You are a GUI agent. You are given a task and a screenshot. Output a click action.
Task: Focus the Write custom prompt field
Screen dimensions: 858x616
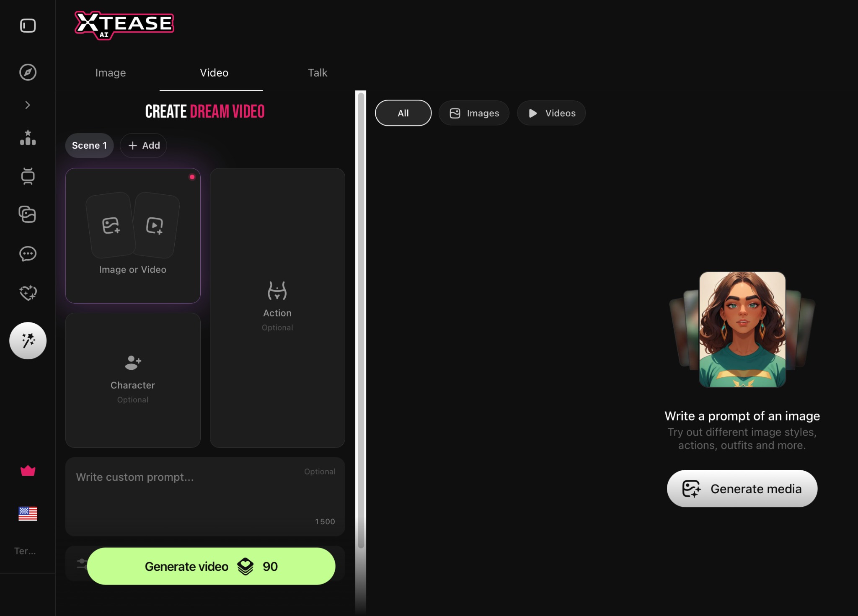[x=205, y=497]
